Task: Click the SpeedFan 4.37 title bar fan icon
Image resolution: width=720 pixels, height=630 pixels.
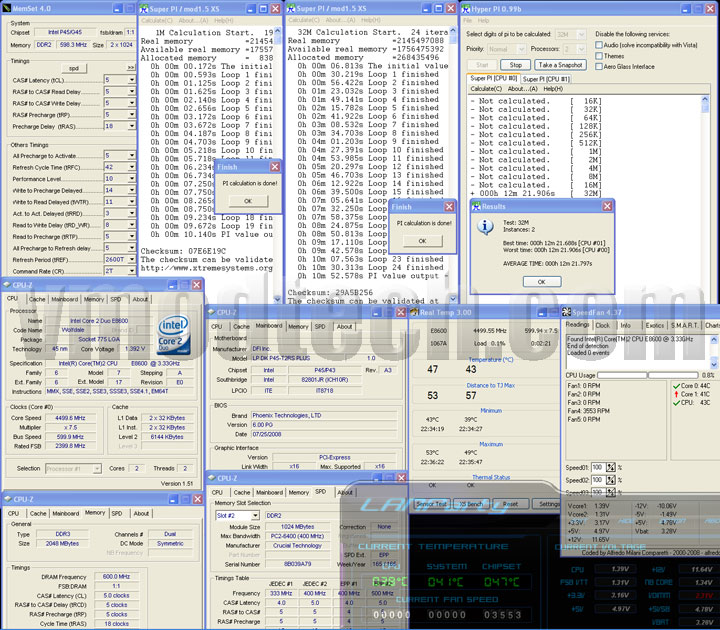Action: click(x=567, y=312)
